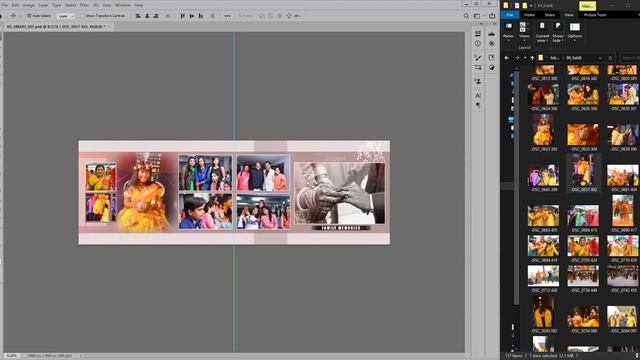Open Explorer View tab
This screenshot has height=360, width=640.
[569, 15]
